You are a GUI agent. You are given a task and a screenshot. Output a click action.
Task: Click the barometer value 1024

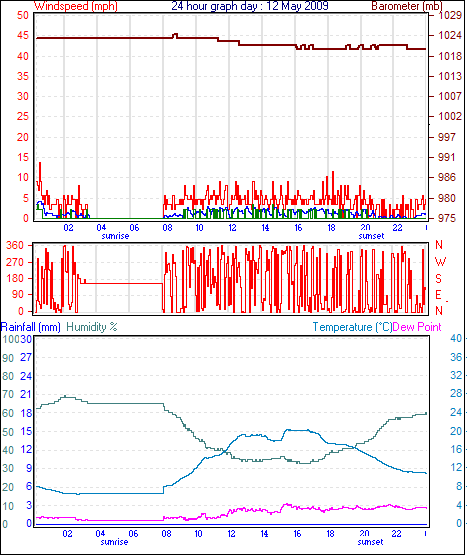[x=450, y=35]
